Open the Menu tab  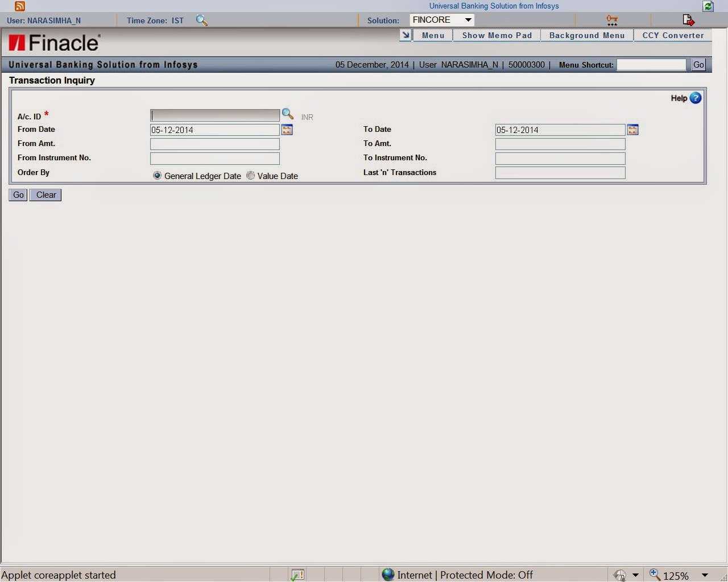point(433,35)
